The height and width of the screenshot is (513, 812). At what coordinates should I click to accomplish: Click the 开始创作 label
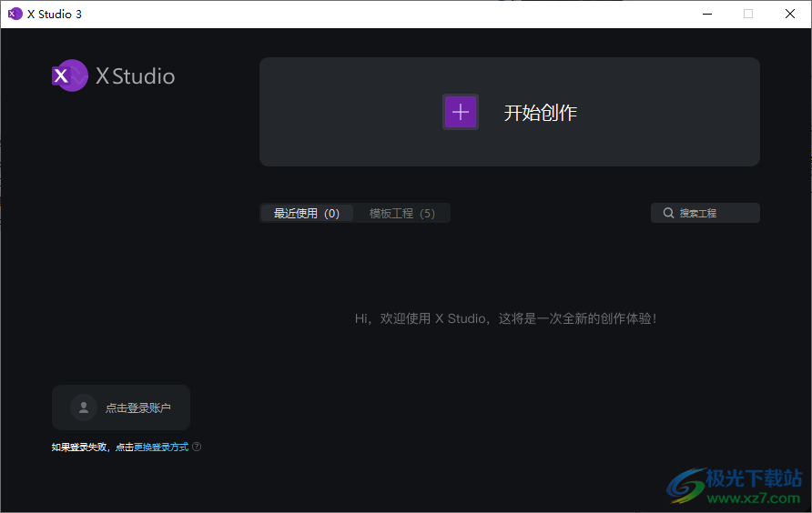(540, 113)
